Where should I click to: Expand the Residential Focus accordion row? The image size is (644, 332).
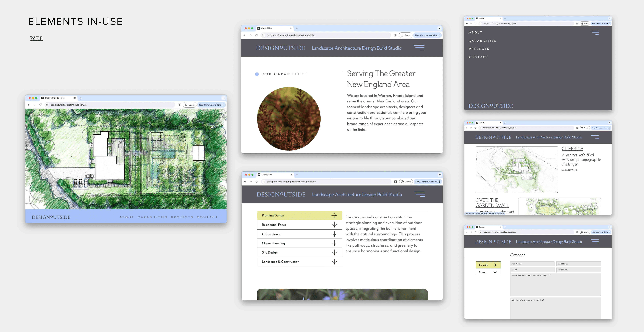pos(300,225)
